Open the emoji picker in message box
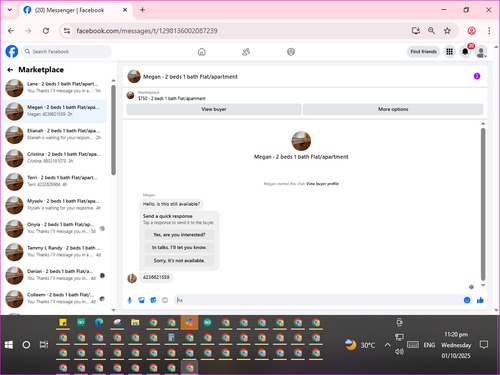500x375 pixels. (467, 300)
